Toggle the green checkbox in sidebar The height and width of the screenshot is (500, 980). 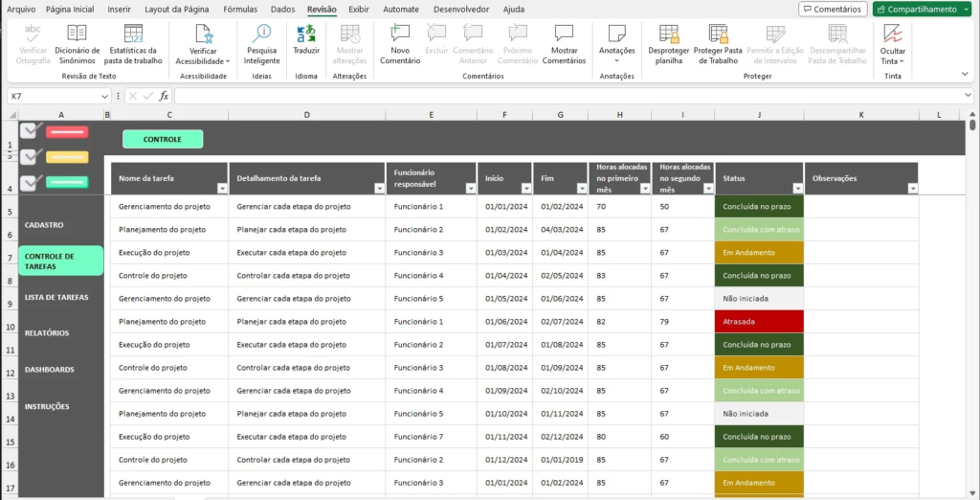[x=31, y=182]
